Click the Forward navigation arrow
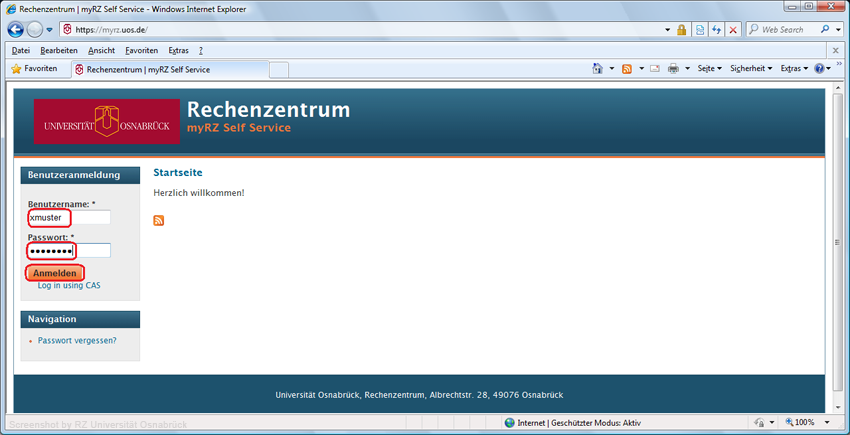 click(34, 29)
